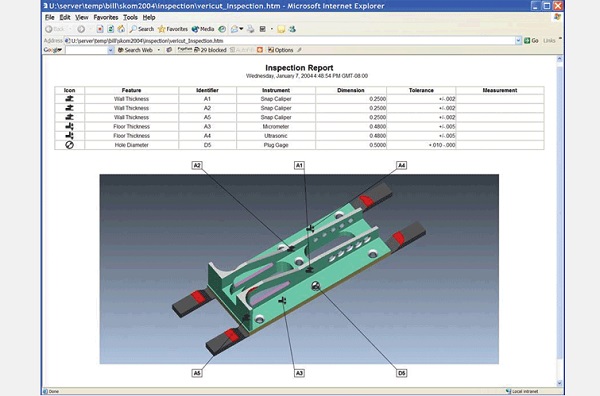
Task: Click the Windows flag logo at top right
Action: (x=557, y=17)
